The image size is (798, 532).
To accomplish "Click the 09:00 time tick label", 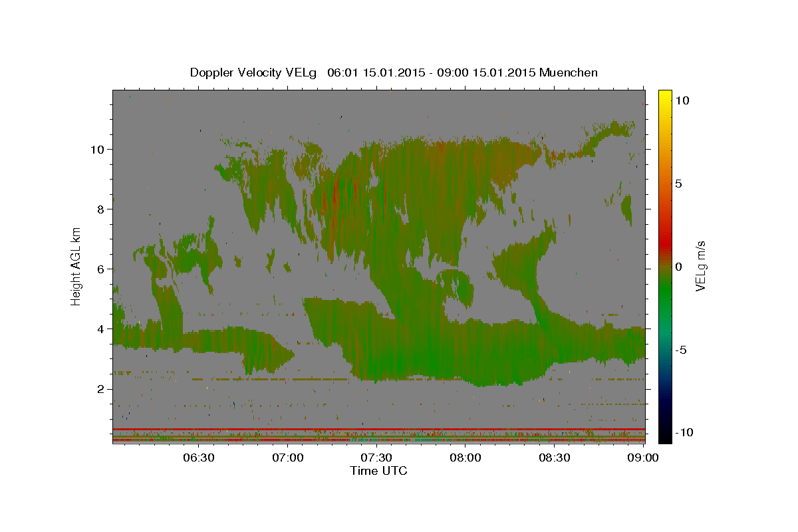I will 642,458.
